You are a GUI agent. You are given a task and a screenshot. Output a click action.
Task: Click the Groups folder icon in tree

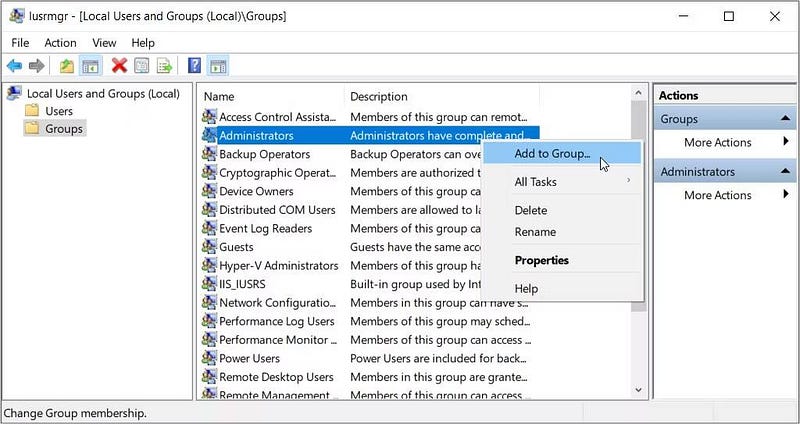32,128
